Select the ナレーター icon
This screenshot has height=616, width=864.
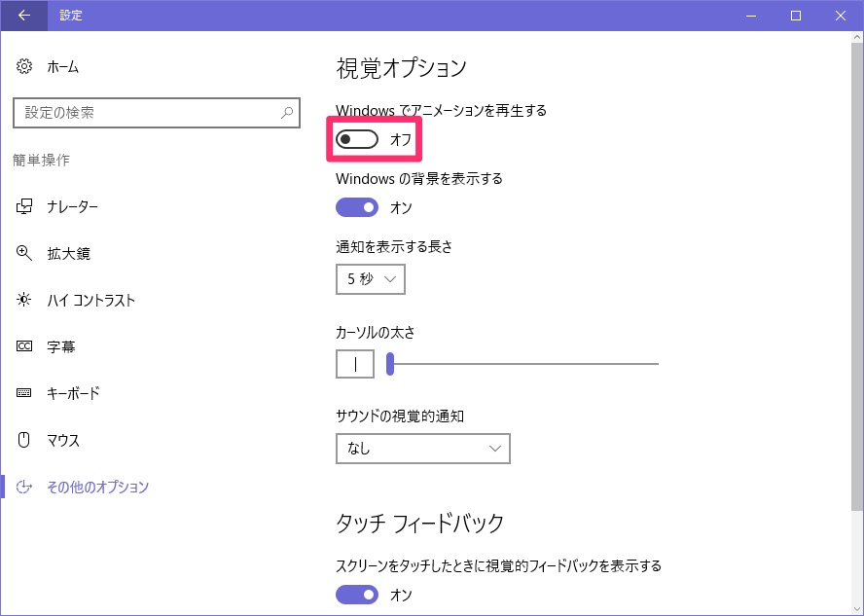tap(23, 206)
